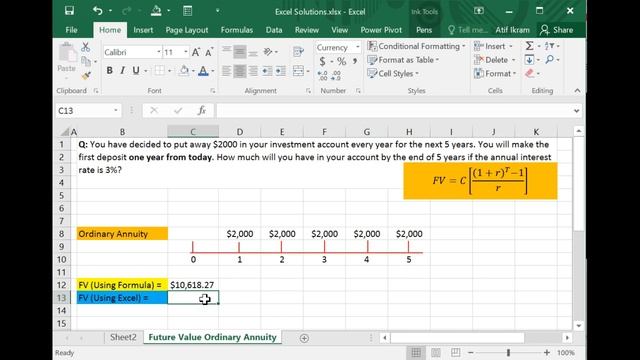This screenshot has height=360, width=640.
Task: Click Find & Select magnifier icon
Action: click(x=550, y=60)
